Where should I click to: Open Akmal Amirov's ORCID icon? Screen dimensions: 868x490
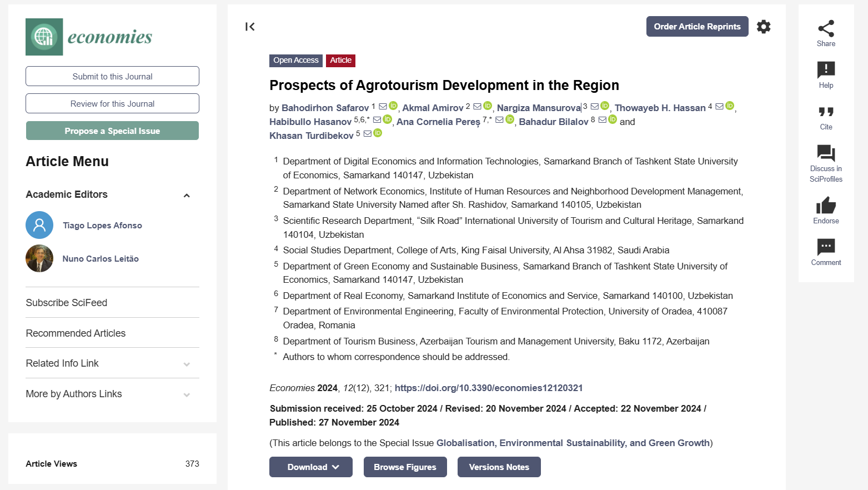(488, 106)
